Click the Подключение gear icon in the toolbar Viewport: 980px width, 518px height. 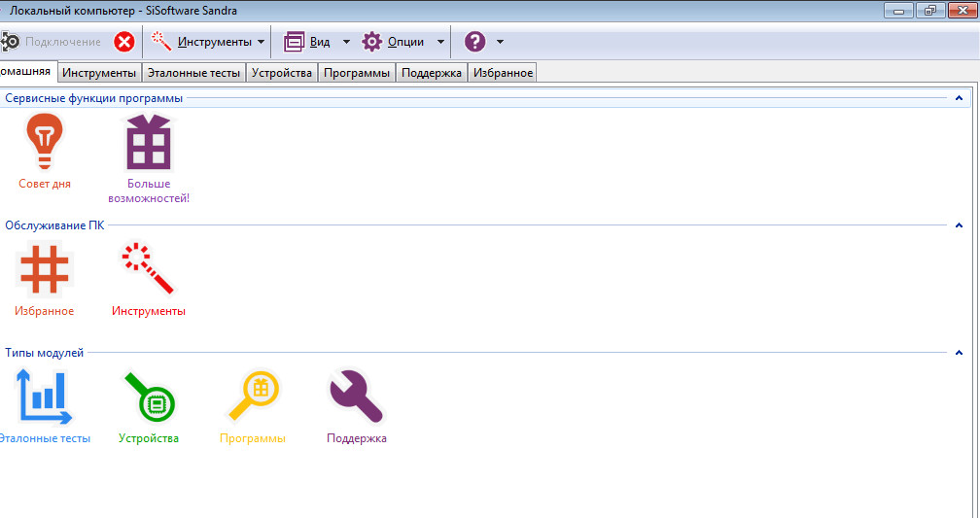(x=10, y=42)
